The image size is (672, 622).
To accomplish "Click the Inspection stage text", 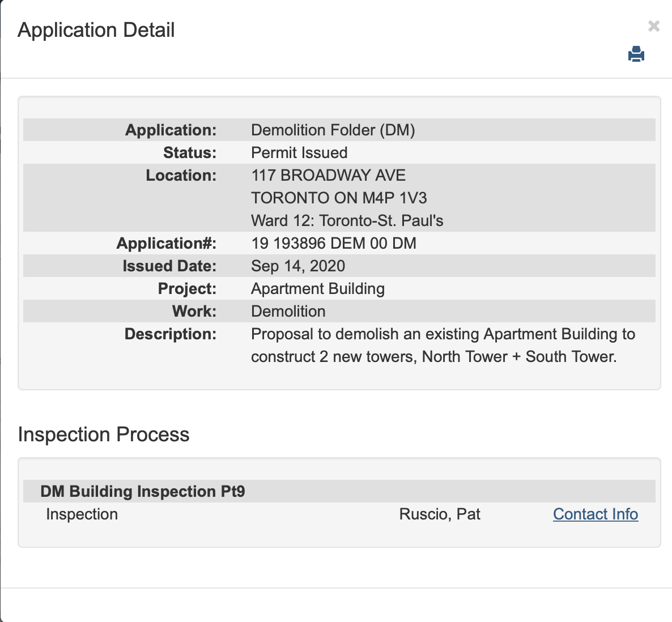I will click(x=82, y=514).
